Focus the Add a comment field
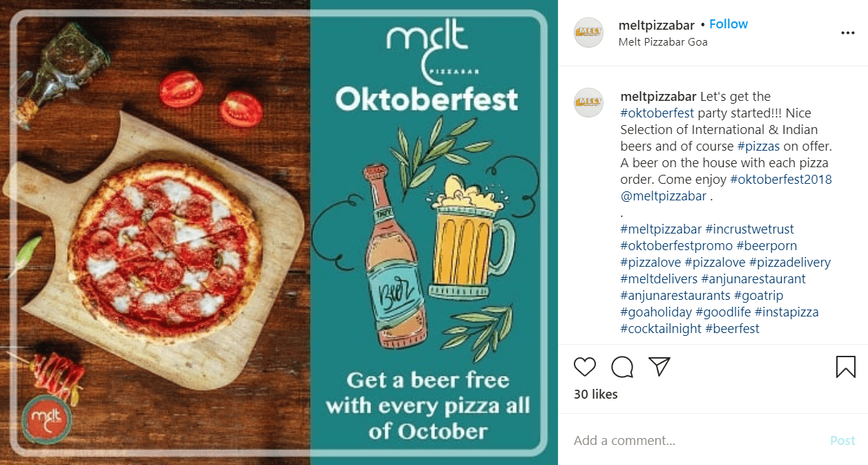Screen dimensions: 868x465 click(x=697, y=440)
